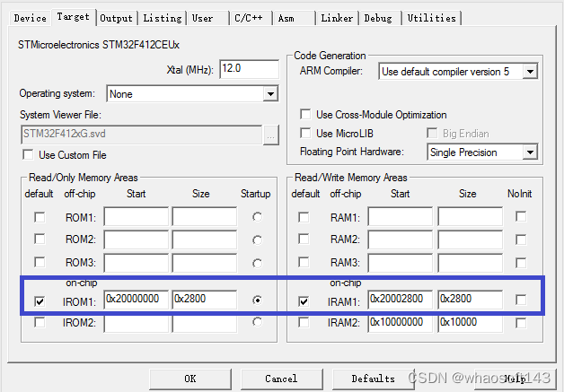Enable Use Custom File checkbox
The image size is (564, 392).
tap(28, 155)
